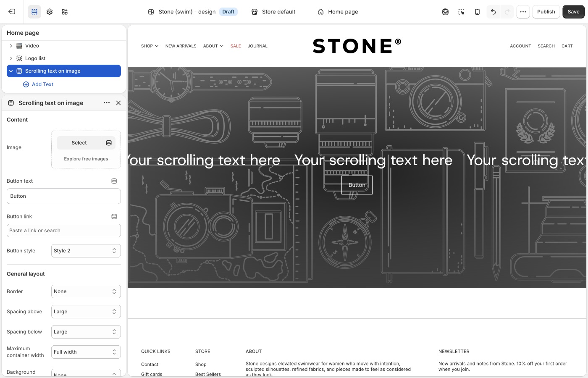
Task: Click Gift cards footer link
Action: [152, 374]
